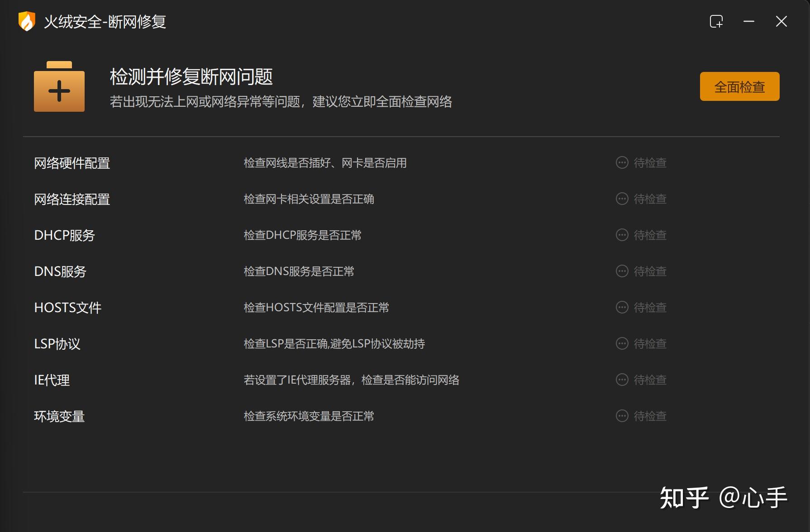Image resolution: width=810 pixels, height=532 pixels.
Task: Click pending-check icon beside 网络硬件配置
Action: coord(622,162)
